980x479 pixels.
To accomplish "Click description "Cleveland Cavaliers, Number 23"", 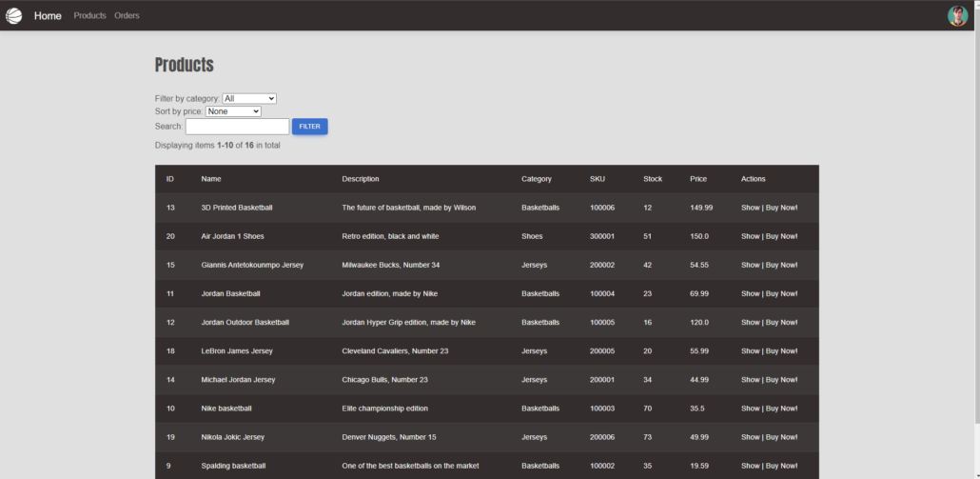I will tap(395, 351).
